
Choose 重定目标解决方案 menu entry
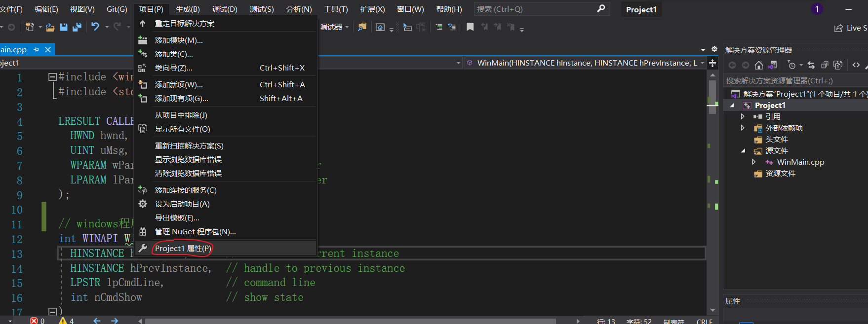226,24
